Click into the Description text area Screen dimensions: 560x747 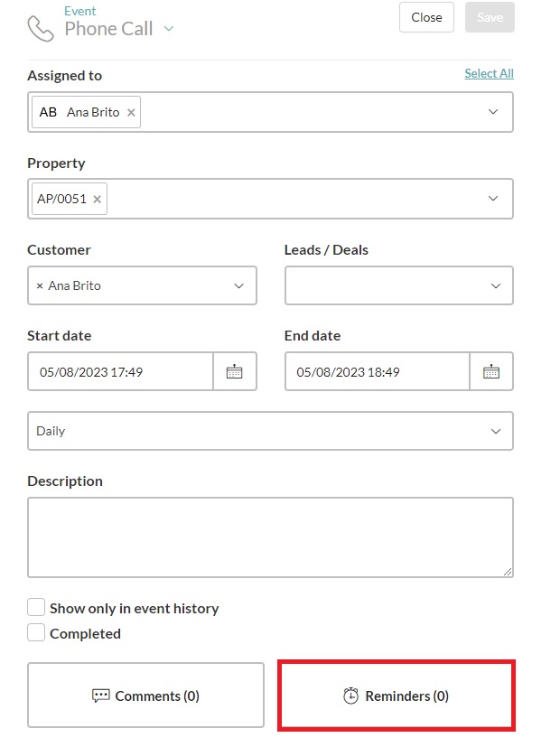click(270, 537)
